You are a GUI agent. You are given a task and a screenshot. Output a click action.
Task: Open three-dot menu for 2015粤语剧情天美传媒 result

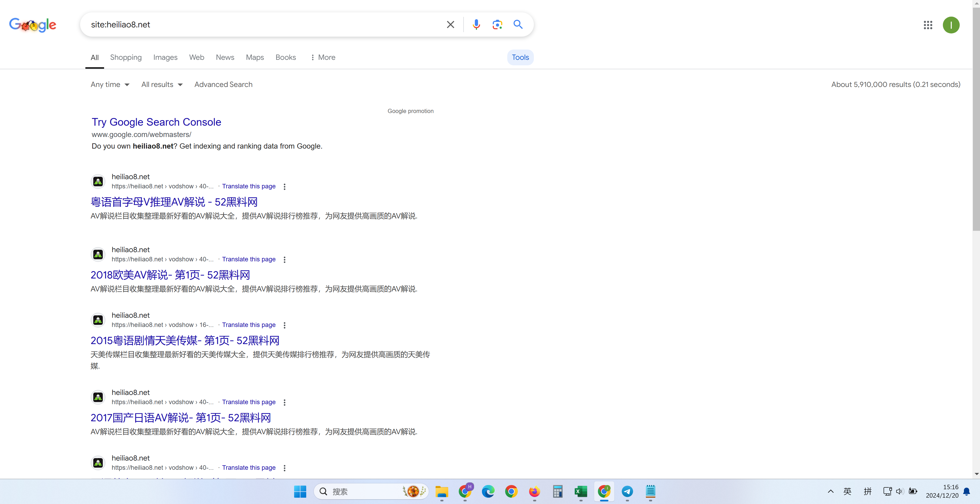(x=285, y=325)
